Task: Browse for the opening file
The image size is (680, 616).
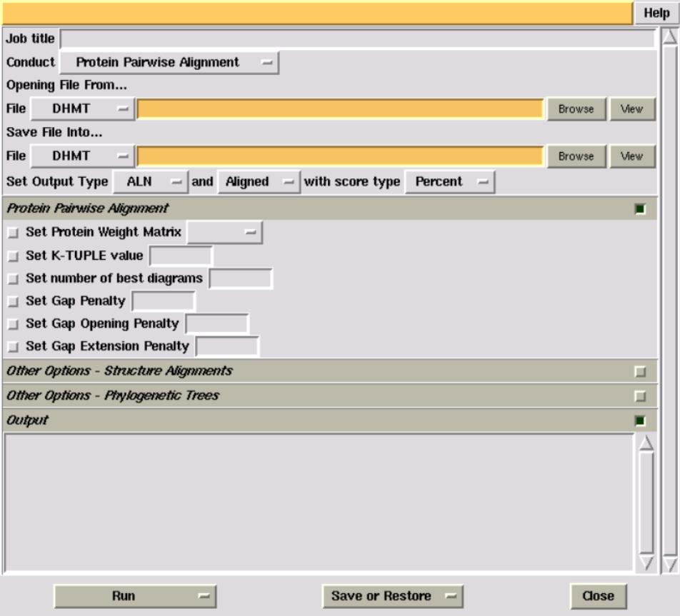Action: (576, 109)
